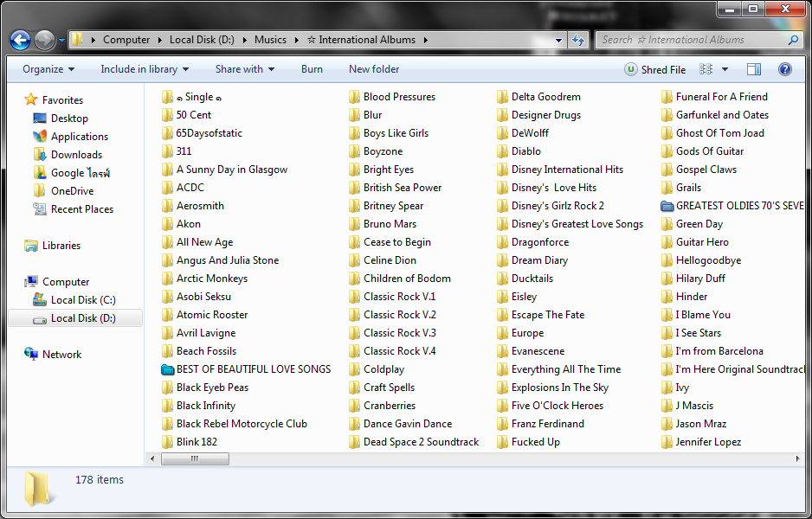Select the Bruno Mars folder icon
The height and width of the screenshot is (519, 812).
[354, 224]
